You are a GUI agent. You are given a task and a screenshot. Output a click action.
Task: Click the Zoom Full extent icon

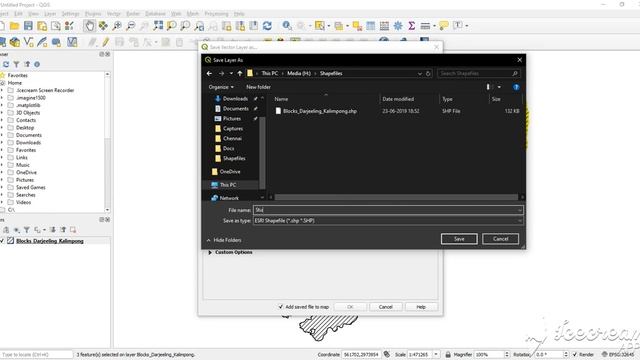tap(158, 26)
